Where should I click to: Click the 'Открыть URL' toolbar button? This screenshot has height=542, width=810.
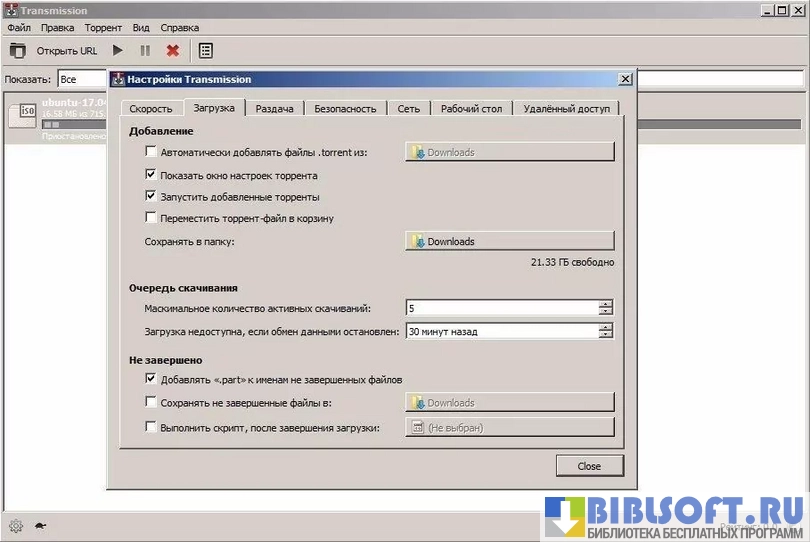click(x=67, y=50)
